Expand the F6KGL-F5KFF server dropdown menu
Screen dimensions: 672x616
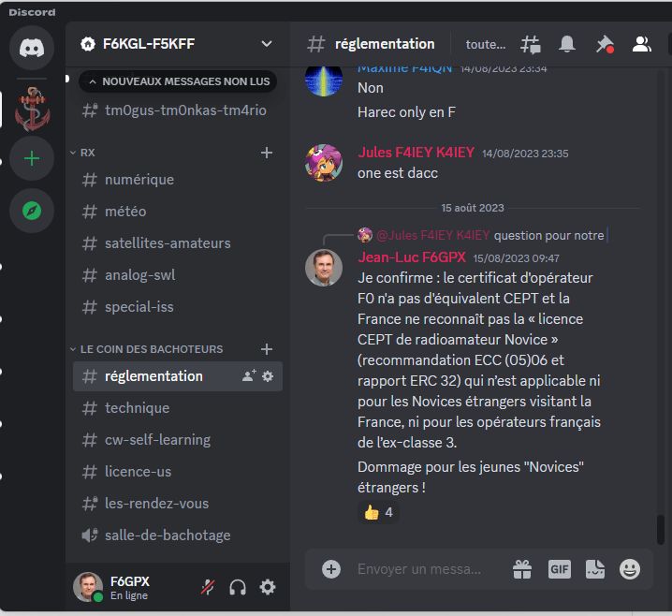coord(267,44)
